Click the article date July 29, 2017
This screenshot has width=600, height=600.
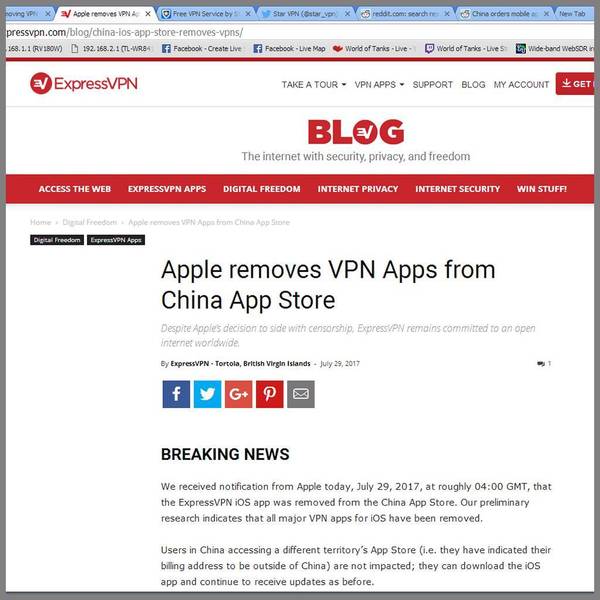(x=340, y=364)
